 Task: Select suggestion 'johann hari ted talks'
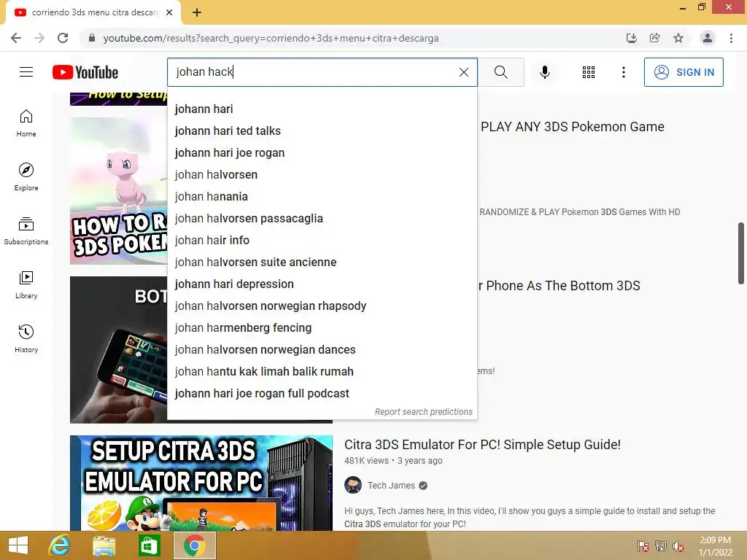coord(322,131)
